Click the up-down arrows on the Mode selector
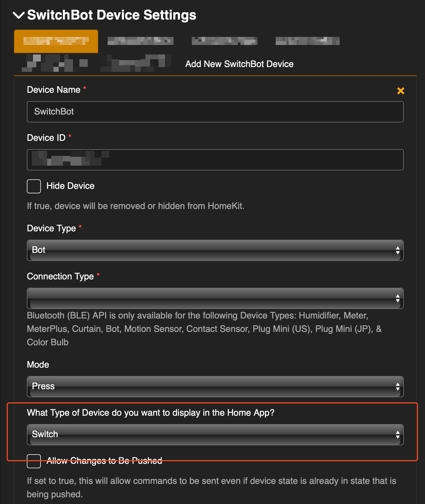The image size is (425, 504). (397, 387)
